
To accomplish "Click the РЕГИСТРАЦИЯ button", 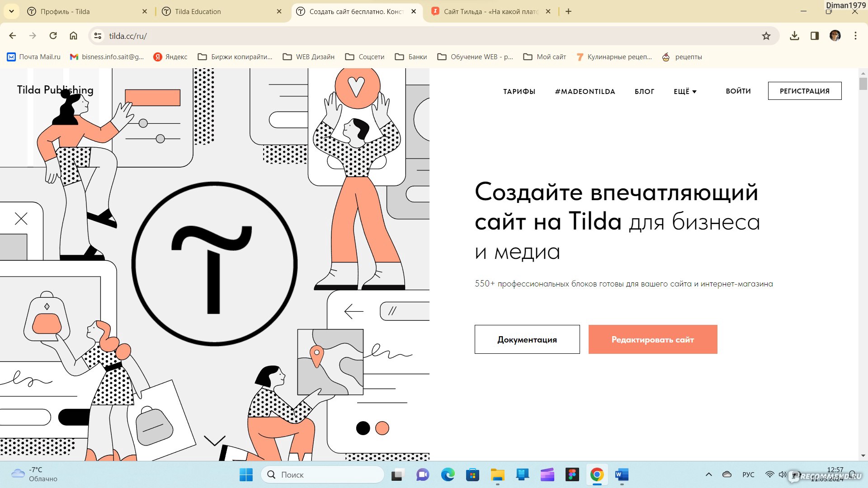I will pyautogui.click(x=805, y=90).
